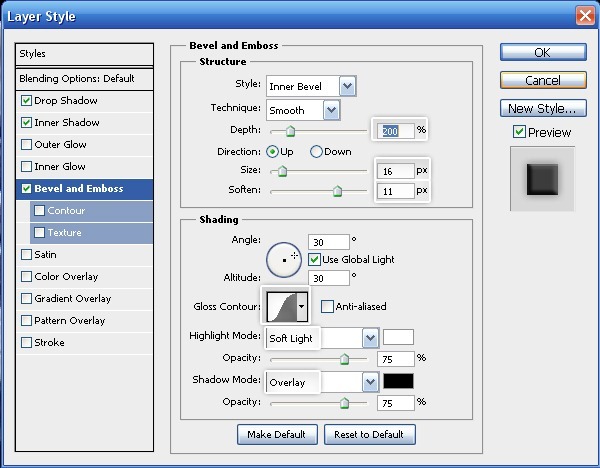Click the white Highlight Mode color swatch
The image size is (600, 468).
[x=398, y=338]
